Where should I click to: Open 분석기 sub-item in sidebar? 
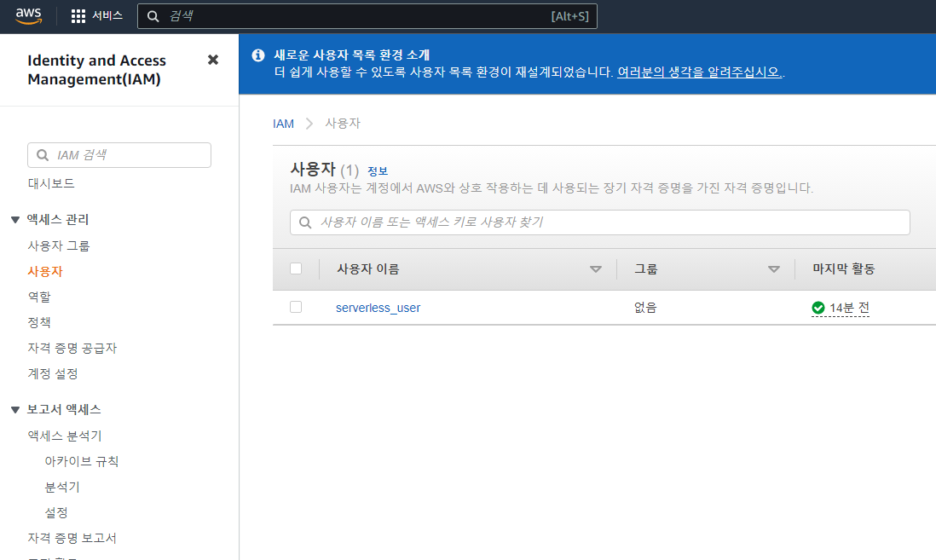(62, 488)
